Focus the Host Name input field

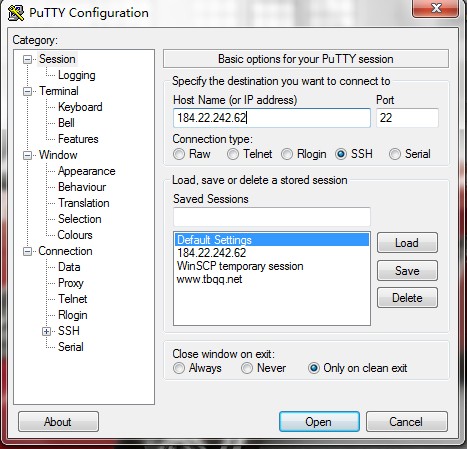(272, 118)
